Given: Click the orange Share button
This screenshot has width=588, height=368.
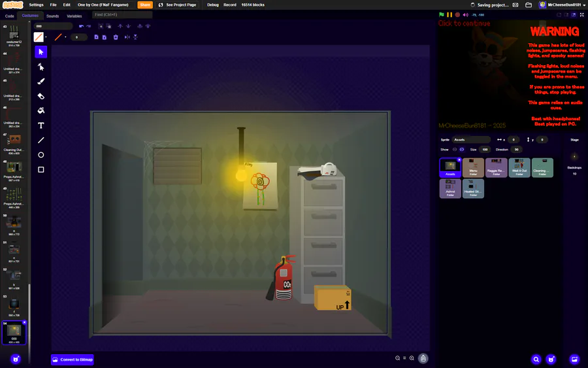Looking at the screenshot, I should 145,5.
